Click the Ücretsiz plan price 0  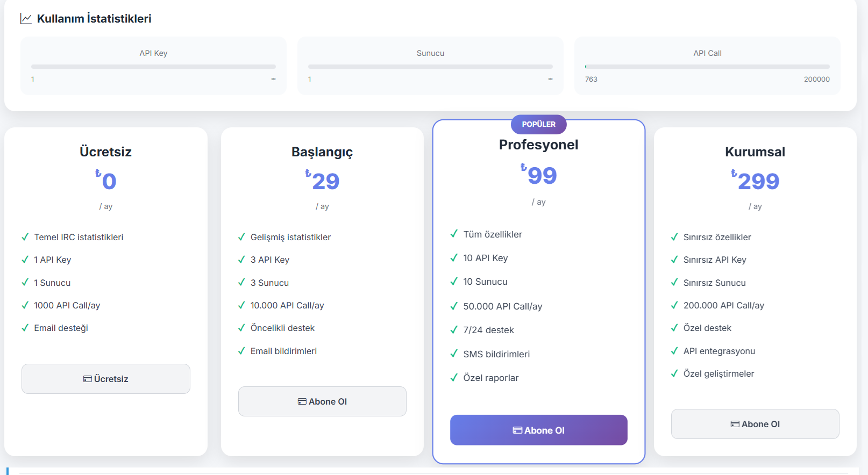point(109,182)
